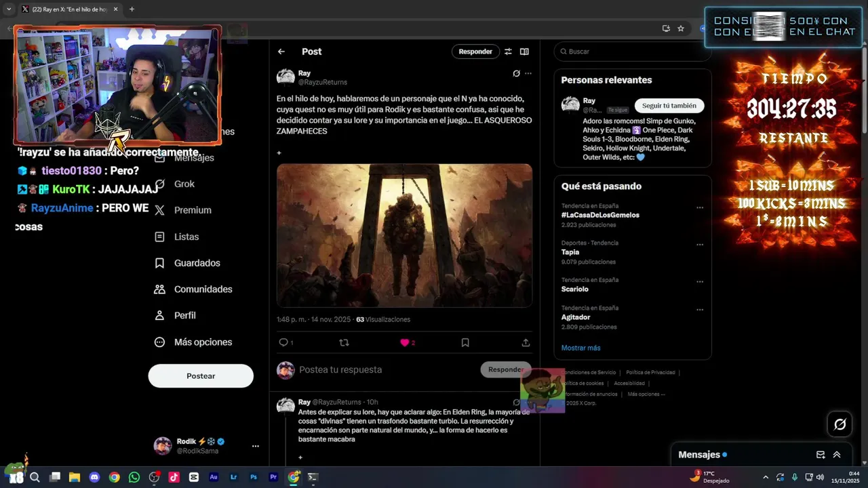Viewport: 868px width, 488px height.
Task: Click 'Seguir tú también' button
Action: [669, 106]
